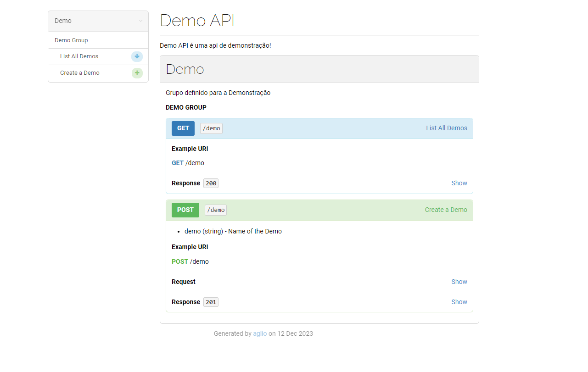588x372 pixels.
Task: Click the Example URI label under GET
Action: coord(190,149)
